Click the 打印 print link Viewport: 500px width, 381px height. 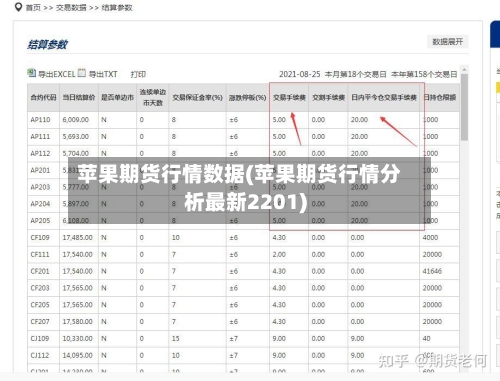coord(138,74)
